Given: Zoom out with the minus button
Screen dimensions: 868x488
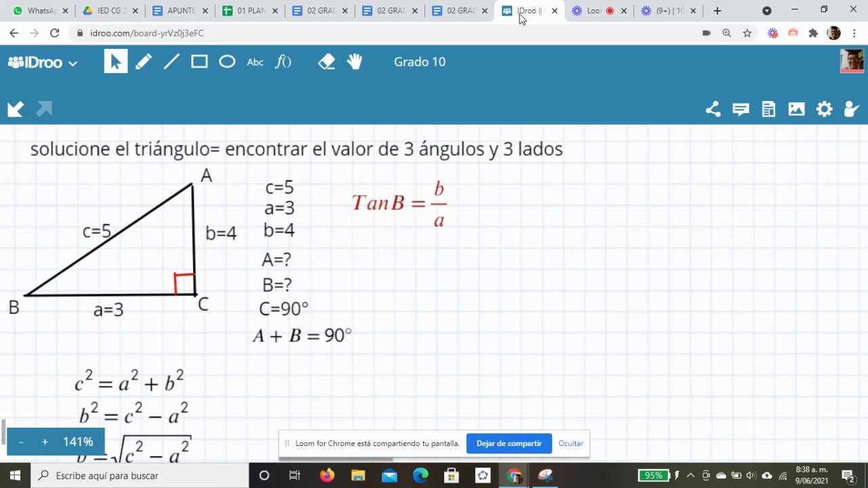Looking at the screenshot, I should [x=21, y=442].
